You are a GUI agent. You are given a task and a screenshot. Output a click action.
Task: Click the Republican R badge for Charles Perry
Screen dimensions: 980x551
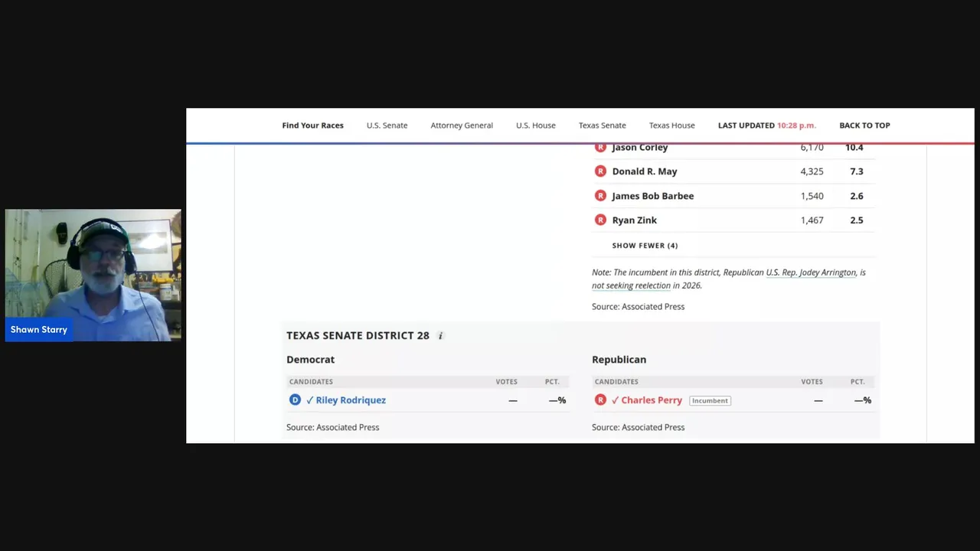pos(600,400)
